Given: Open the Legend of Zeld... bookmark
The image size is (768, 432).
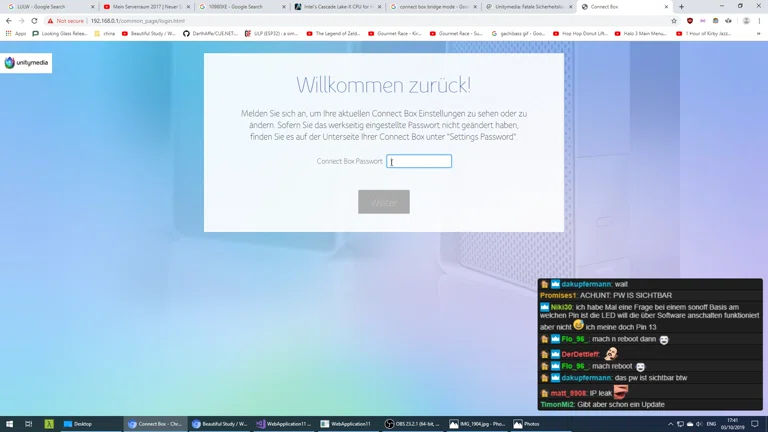Looking at the screenshot, I should point(334,33).
